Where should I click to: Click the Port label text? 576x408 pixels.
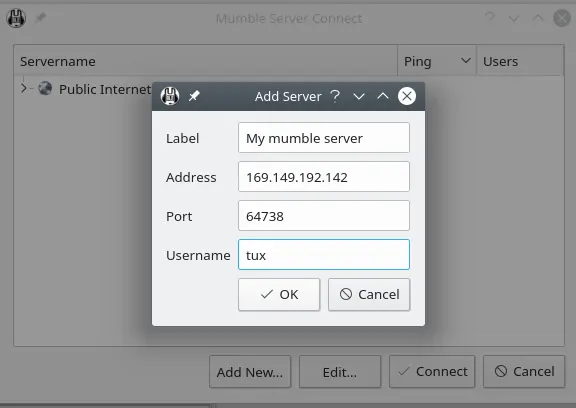tap(179, 216)
